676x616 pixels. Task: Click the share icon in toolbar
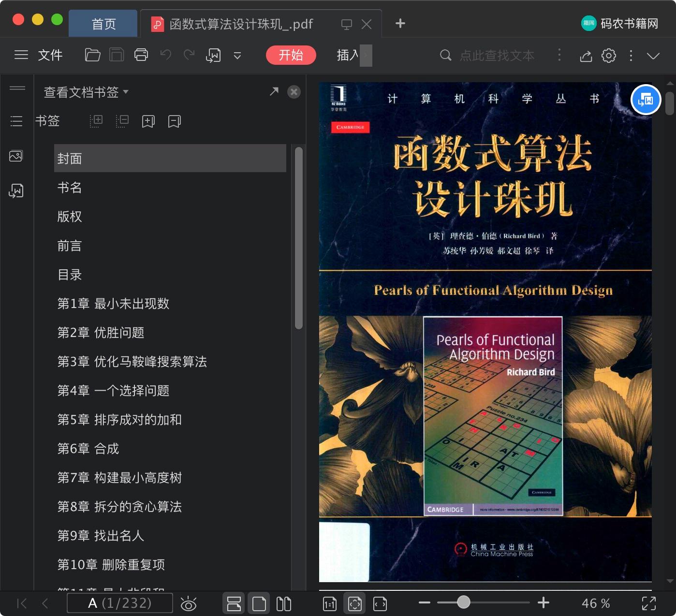click(x=586, y=56)
